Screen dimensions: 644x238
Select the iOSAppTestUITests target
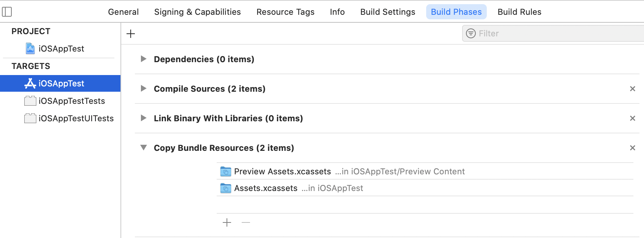[60, 118]
